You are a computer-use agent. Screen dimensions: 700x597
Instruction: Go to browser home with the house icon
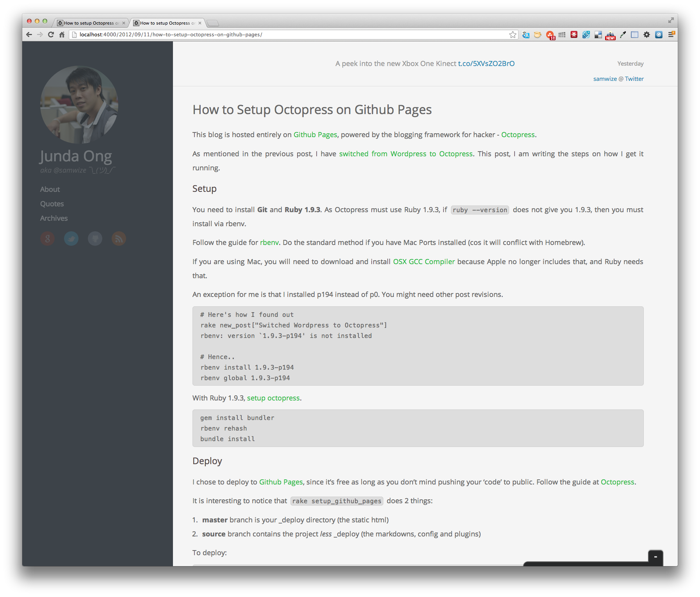tap(62, 35)
